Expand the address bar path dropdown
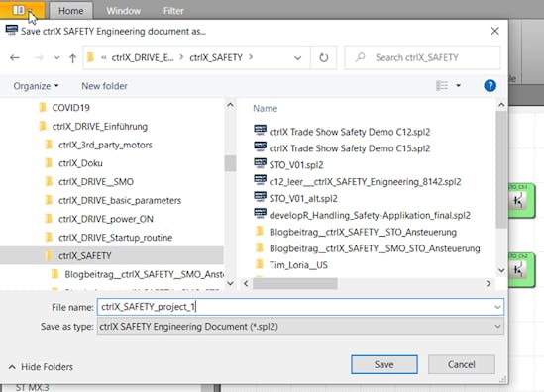 tap(297, 57)
